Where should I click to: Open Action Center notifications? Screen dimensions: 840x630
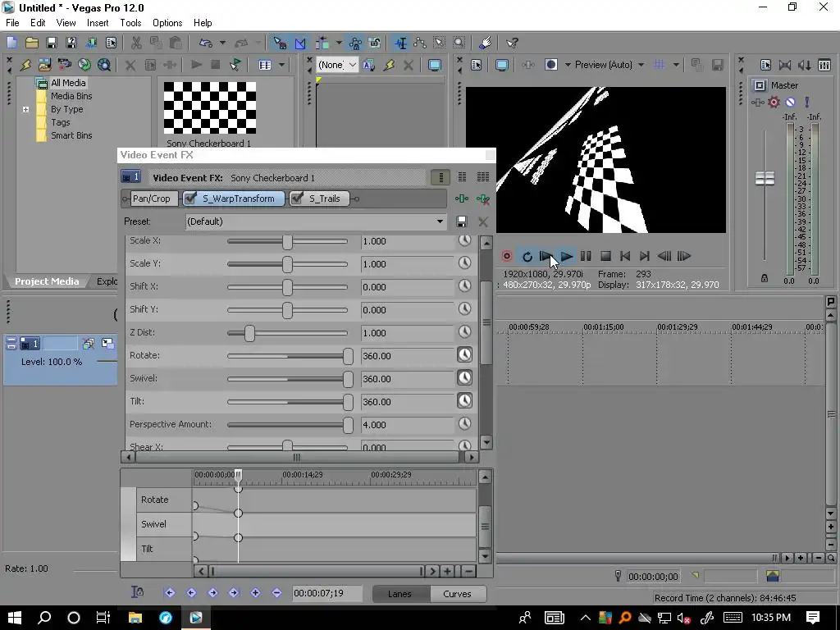point(813,617)
